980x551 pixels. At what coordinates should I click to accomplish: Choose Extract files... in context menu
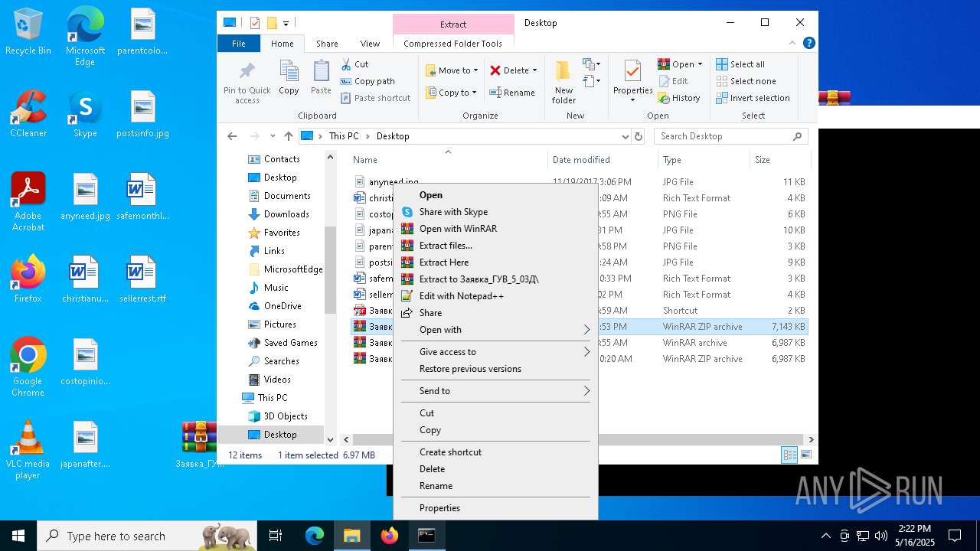(446, 246)
